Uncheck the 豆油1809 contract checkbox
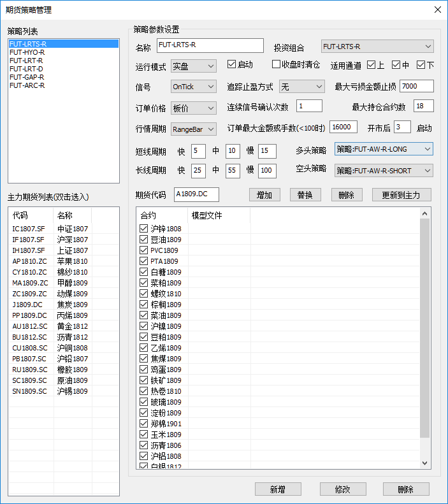Screen dimensions: 448x504 pyautogui.click(x=143, y=240)
